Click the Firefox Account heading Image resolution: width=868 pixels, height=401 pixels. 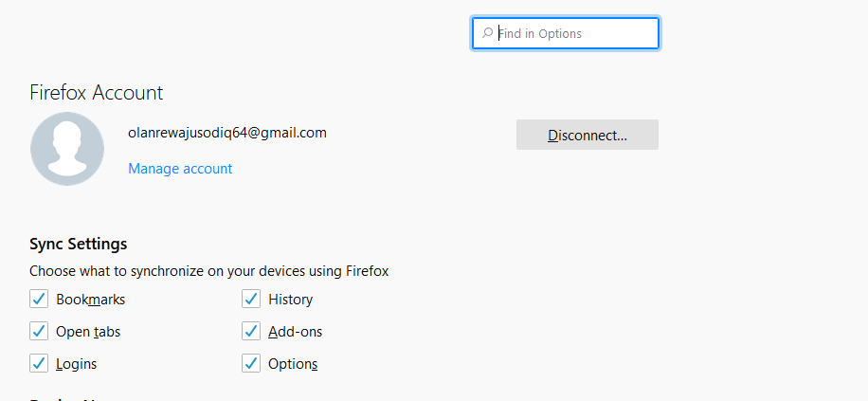point(97,93)
